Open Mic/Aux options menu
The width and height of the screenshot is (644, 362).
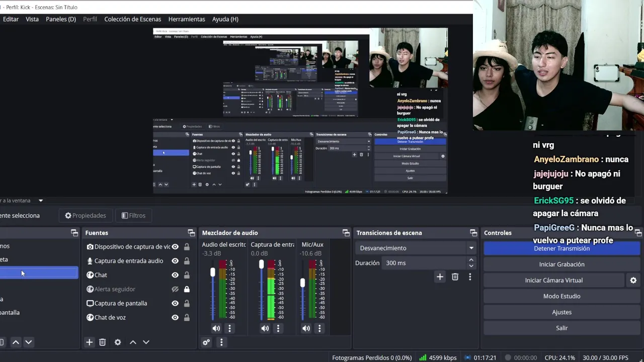click(x=319, y=328)
